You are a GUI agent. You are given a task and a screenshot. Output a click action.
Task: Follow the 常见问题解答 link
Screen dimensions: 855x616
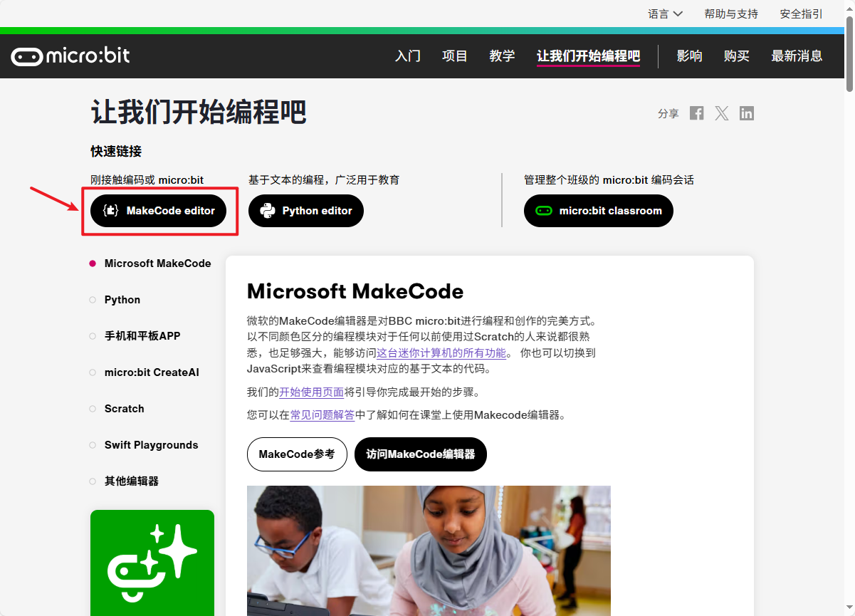(x=322, y=415)
